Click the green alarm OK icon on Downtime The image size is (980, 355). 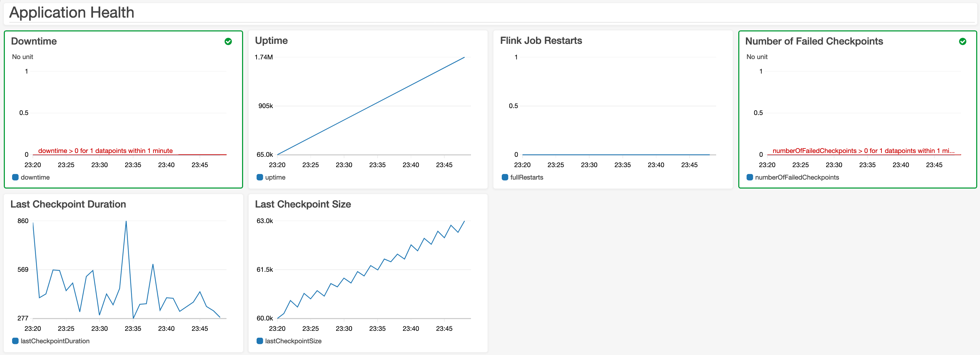coord(228,41)
